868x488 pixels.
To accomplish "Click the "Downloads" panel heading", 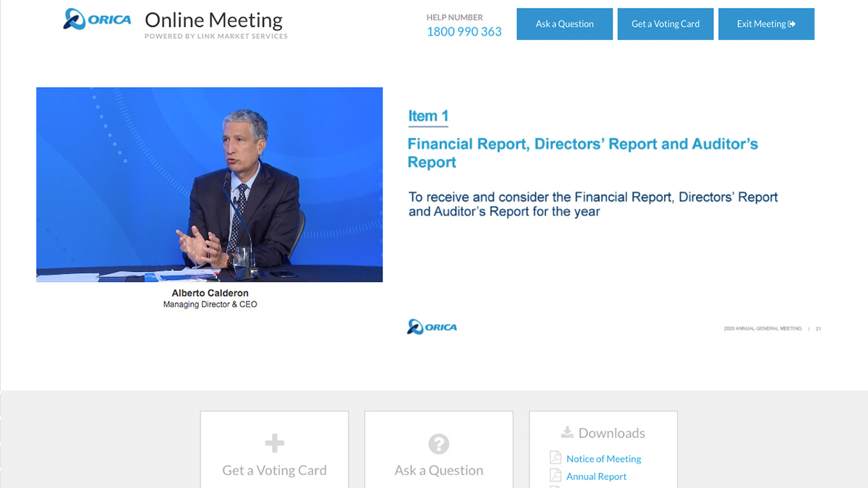I will 611,433.
